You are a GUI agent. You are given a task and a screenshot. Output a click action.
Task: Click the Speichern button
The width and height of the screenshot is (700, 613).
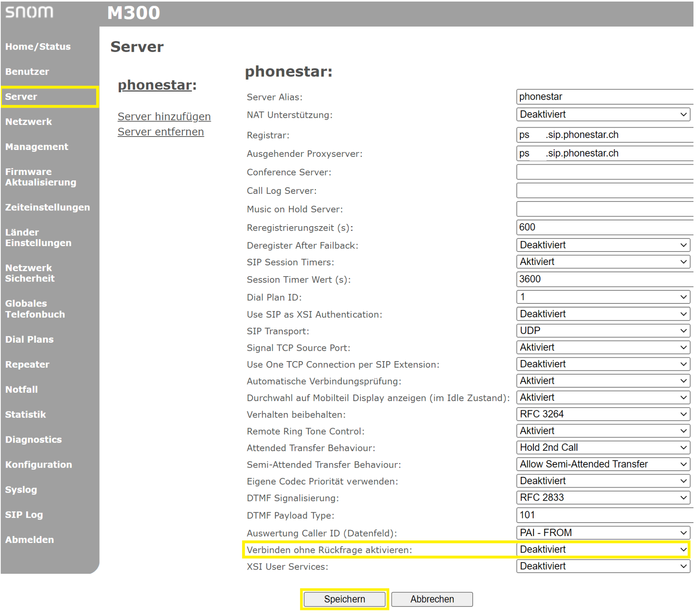[x=345, y=599]
